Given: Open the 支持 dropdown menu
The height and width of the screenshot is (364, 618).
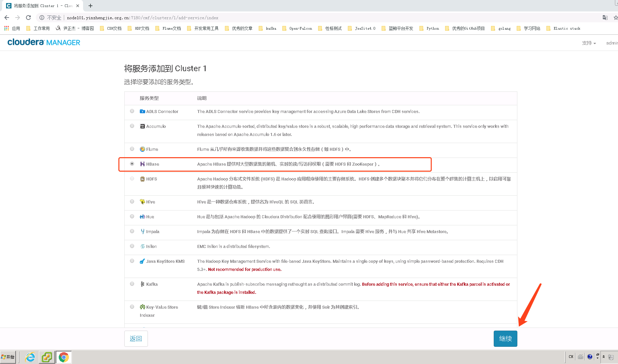Looking at the screenshot, I should coord(589,43).
